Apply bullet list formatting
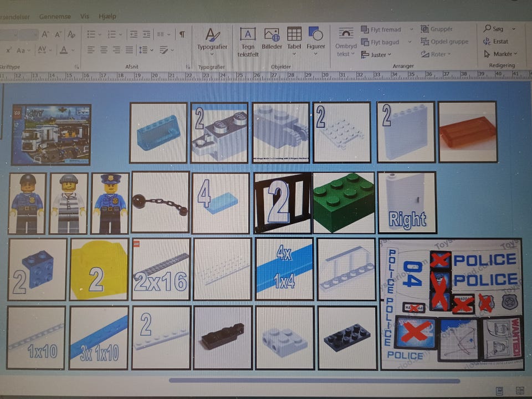Screen dimensions: 532x399 click(91, 34)
